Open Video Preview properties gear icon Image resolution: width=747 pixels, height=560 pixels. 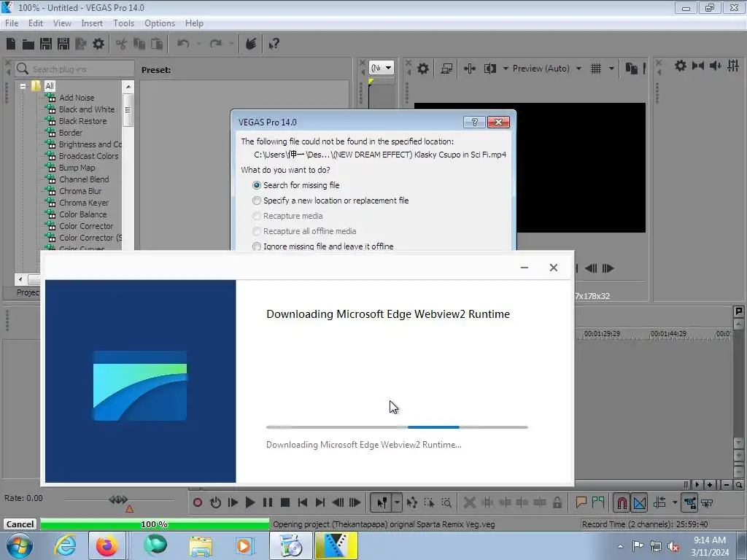tap(423, 69)
